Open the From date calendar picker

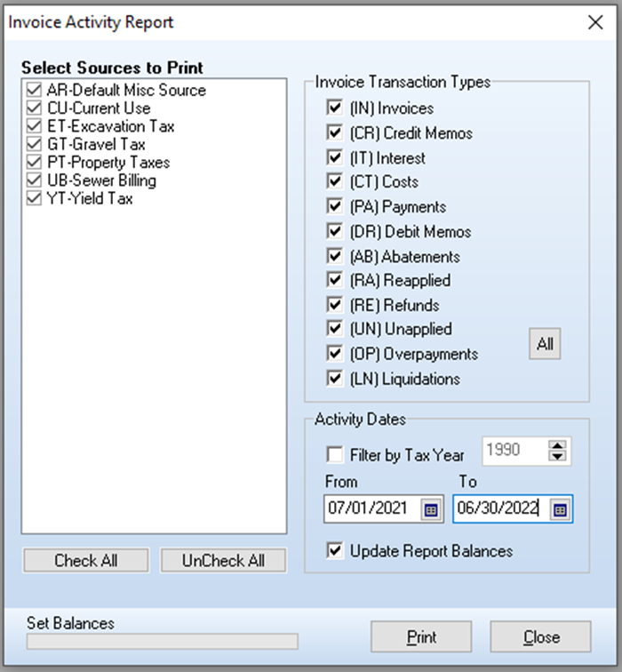tap(431, 509)
